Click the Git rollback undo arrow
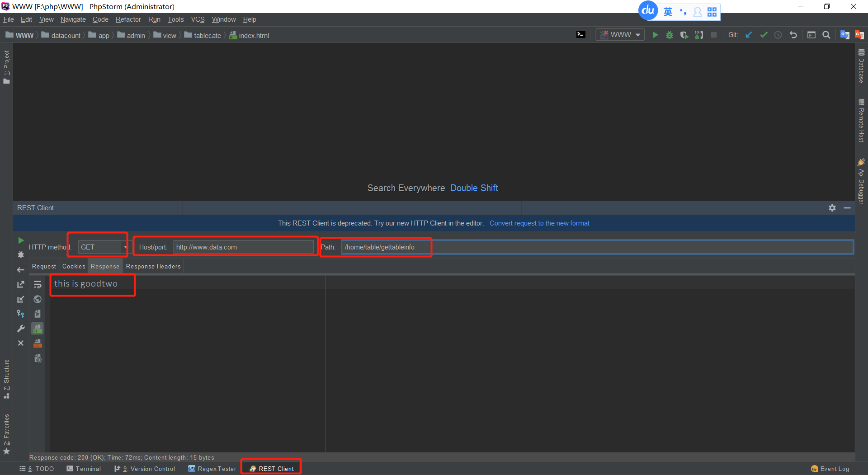This screenshot has width=868, height=475. click(x=793, y=35)
